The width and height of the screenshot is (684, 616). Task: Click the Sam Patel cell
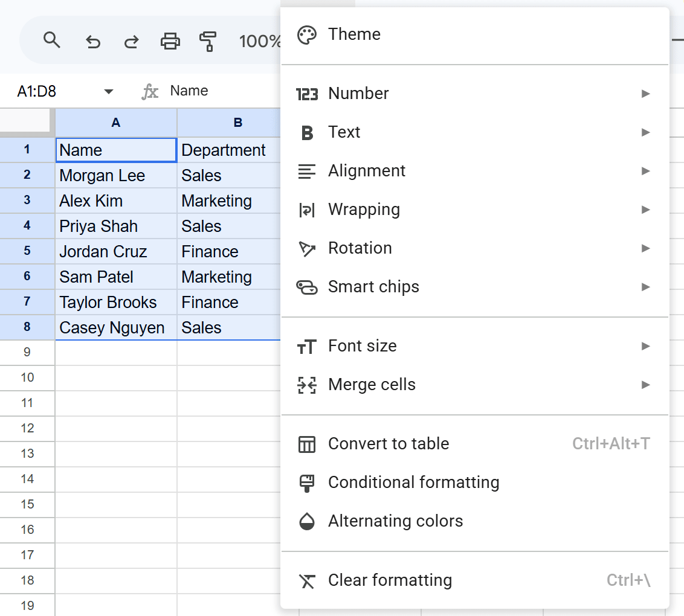point(116,277)
